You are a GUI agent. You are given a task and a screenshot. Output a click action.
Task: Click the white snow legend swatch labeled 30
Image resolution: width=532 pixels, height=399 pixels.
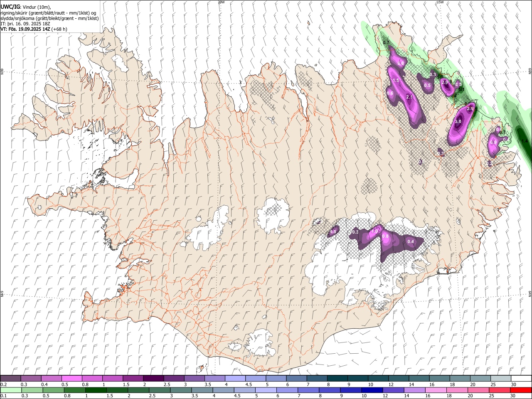click(x=521, y=379)
